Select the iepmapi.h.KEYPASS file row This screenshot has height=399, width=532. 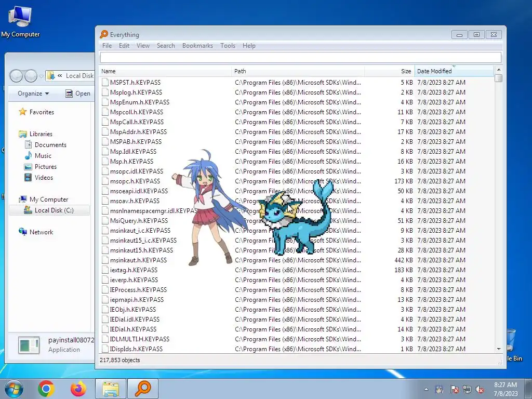(297, 300)
